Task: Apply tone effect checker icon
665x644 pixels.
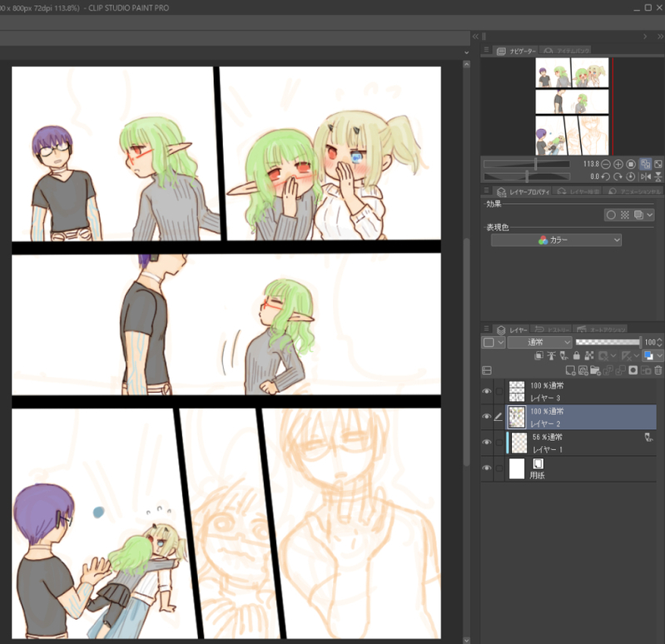Action: click(x=625, y=215)
